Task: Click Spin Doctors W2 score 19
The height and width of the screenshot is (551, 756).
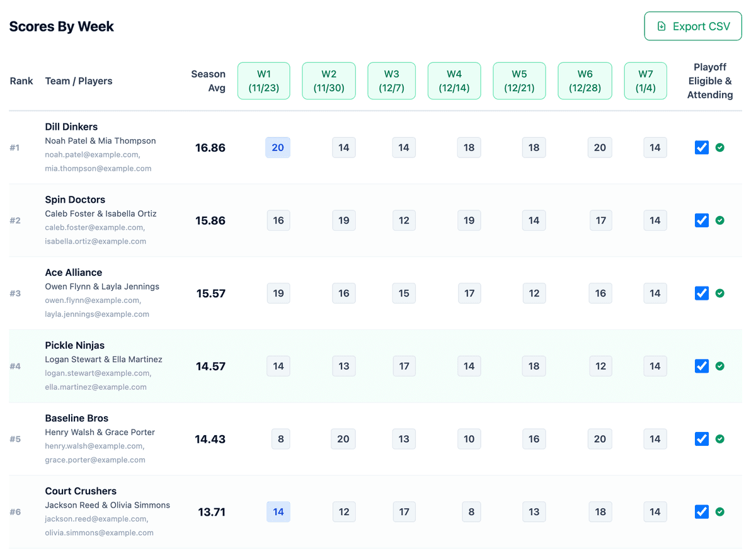Action: click(x=343, y=220)
